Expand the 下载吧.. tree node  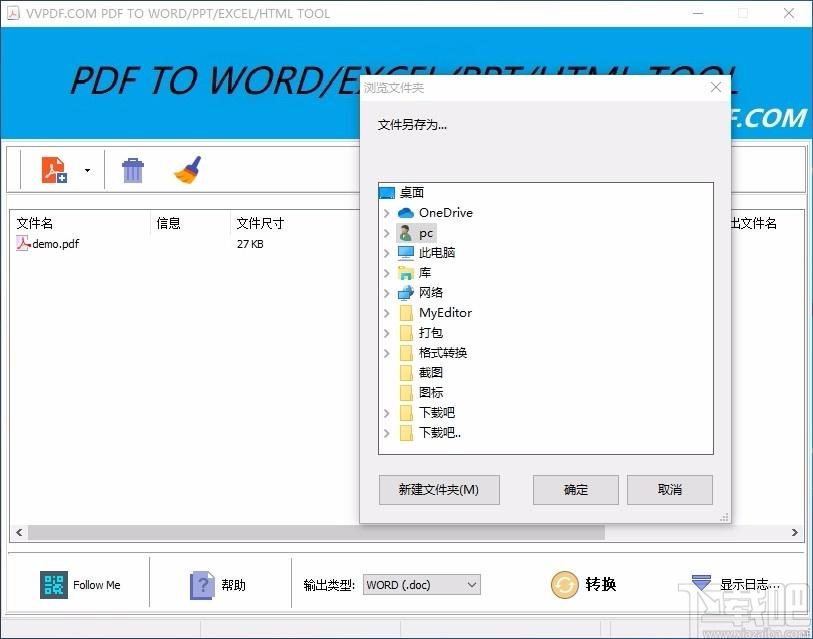386,433
